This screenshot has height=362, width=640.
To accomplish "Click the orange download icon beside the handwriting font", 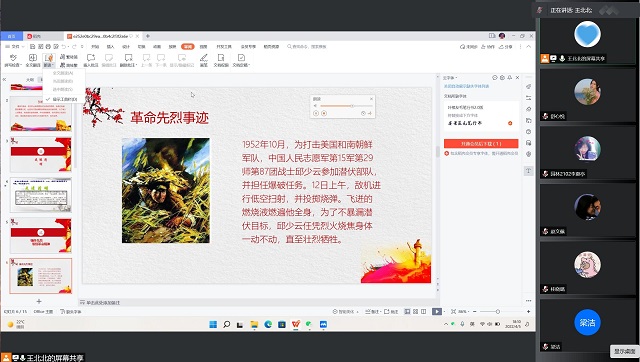I will pos(510,123).
